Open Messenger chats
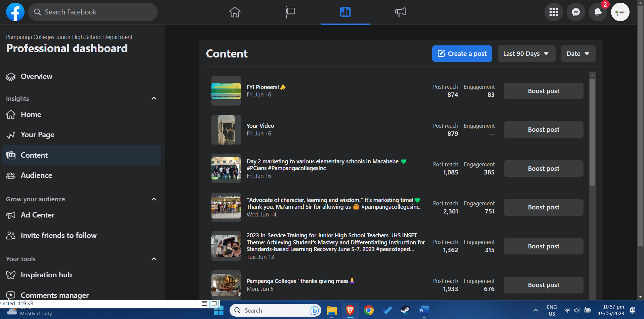This screenshot has width=644, height=319. [x=576, y=12]
